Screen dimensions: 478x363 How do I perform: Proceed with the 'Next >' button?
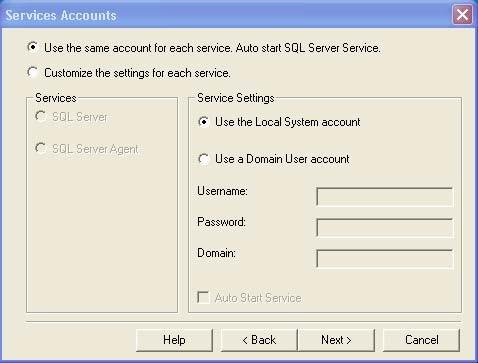click(336, 340)
